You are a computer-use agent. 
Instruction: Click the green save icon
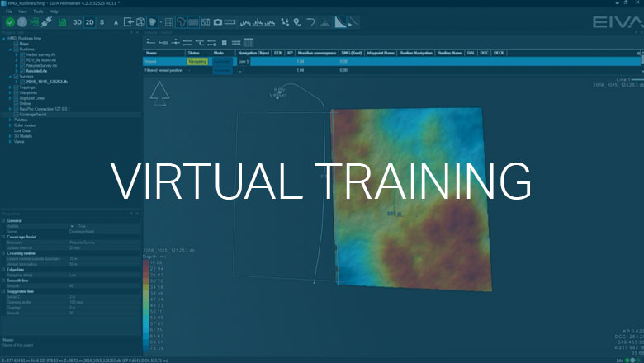pyautogui.click(x=35, y=21)
